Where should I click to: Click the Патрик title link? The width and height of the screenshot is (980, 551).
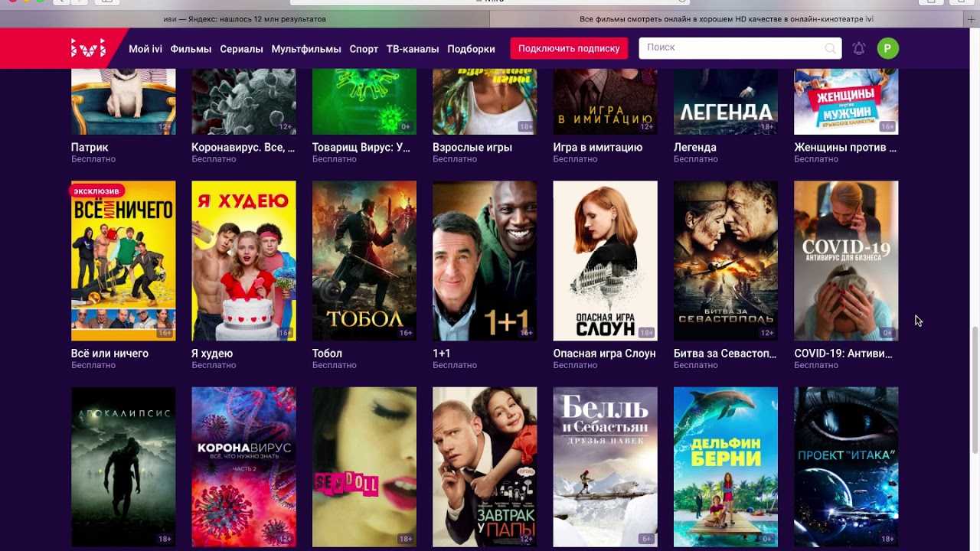(x=90, y=147)
